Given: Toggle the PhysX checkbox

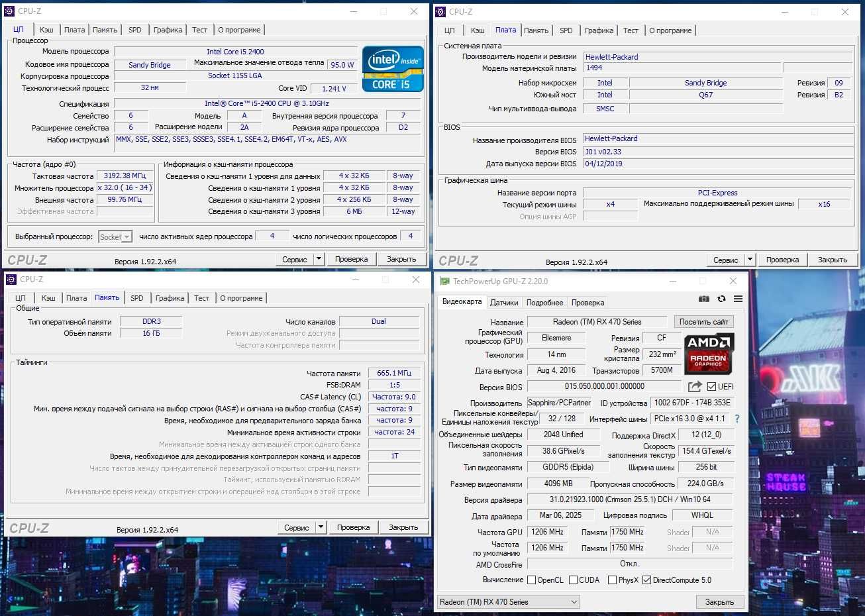Looking at the screenshot, I should [x=612, y=580].
